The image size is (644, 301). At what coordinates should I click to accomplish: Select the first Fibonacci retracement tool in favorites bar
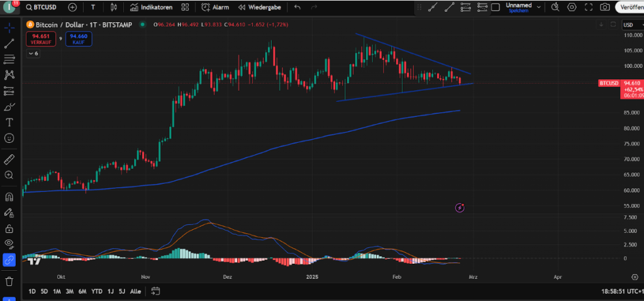coord(465,6)
